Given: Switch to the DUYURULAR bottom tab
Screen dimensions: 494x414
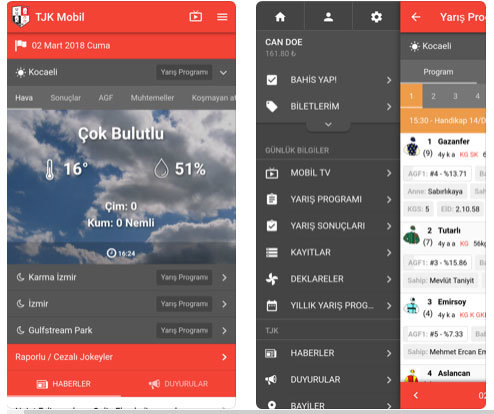Looking at the screenshot, I should (x=178, y=384).
